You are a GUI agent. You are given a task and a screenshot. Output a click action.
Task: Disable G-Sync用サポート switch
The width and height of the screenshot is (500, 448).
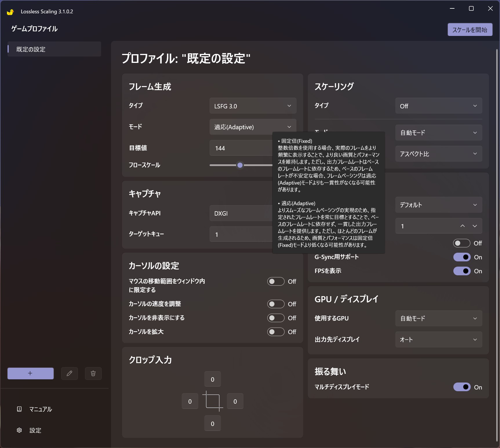[462, 257]
